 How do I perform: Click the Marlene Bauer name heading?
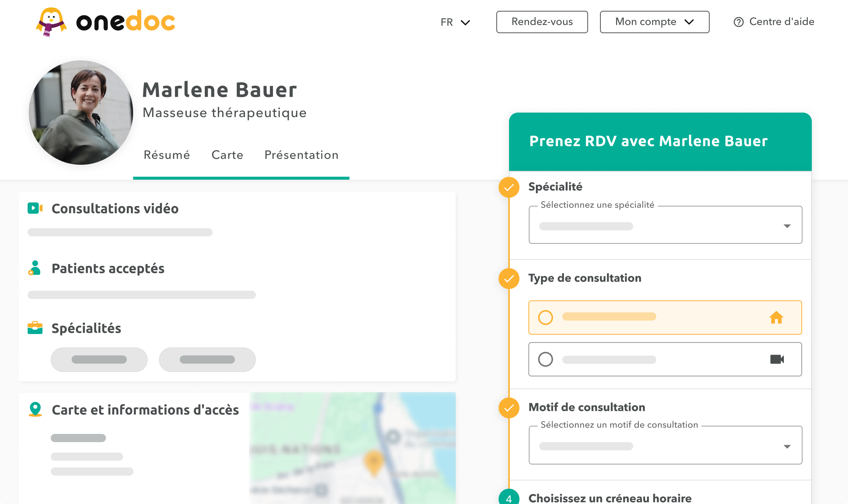click(220, 90)
